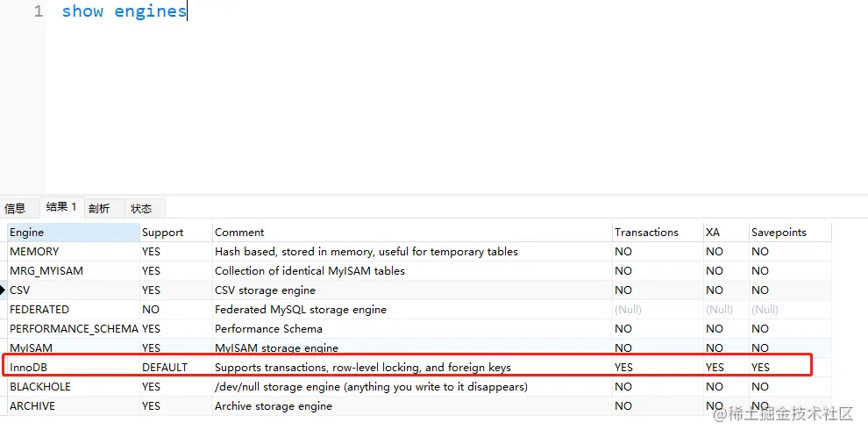Click the Support column header

pyautogui.click(x=163, y=233)
